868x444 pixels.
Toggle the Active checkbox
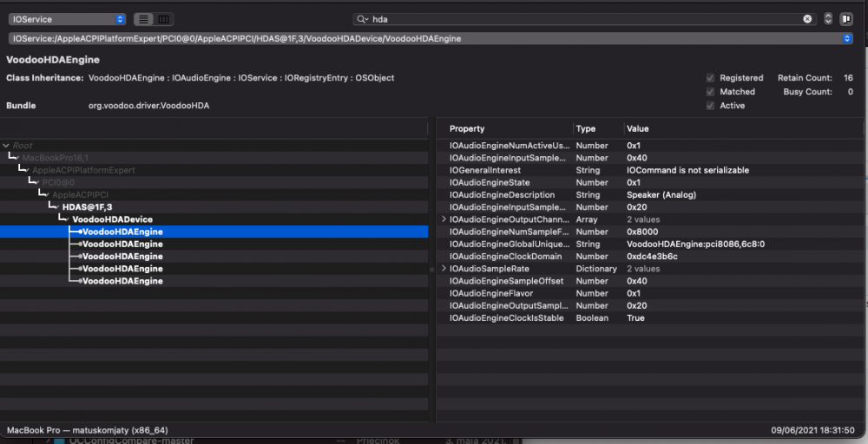tap(710, 106)
